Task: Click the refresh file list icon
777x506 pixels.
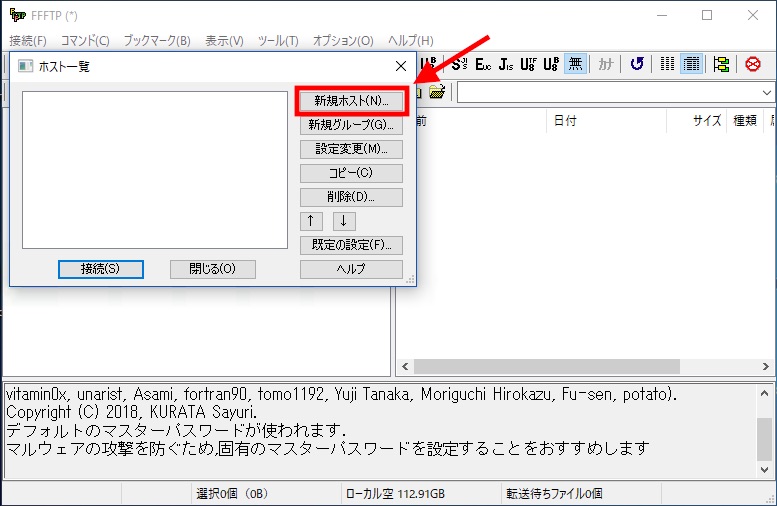Action: click(x=637, y=64)
